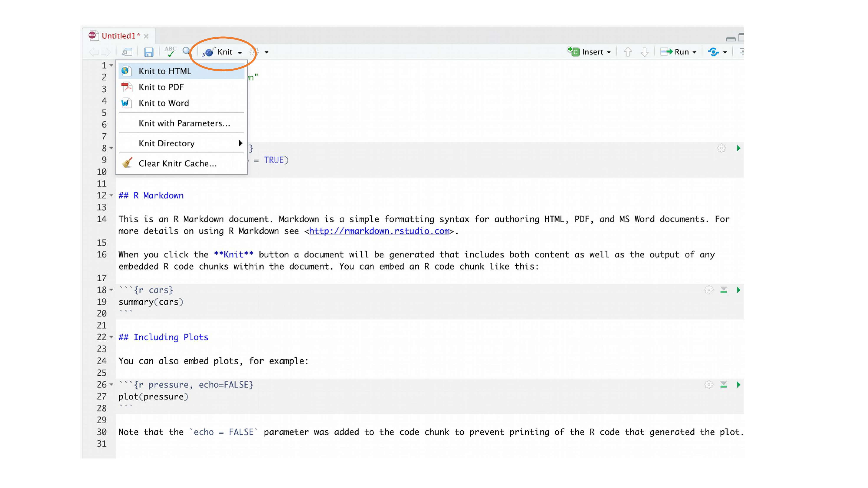Select Knit to HTML

coord(181,71)
